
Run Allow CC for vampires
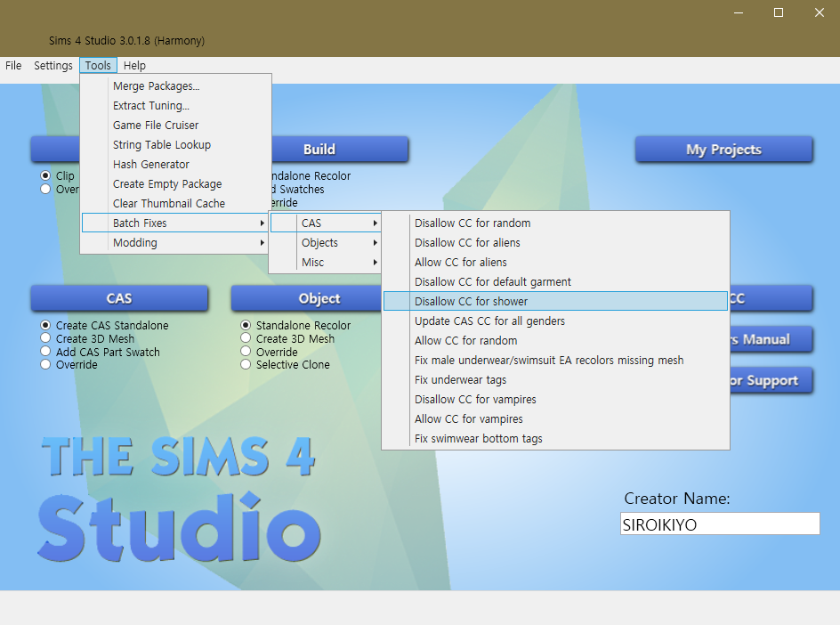[555, 418]
